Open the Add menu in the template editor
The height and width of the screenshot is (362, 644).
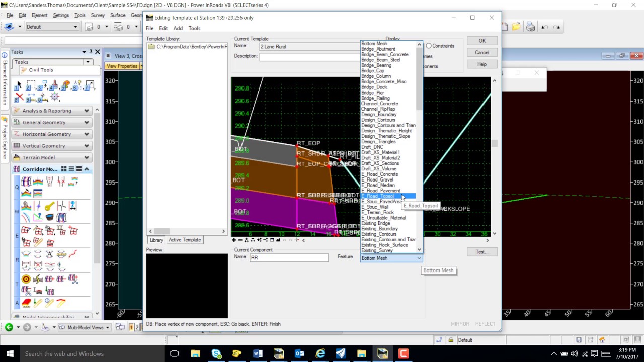[178, 28]
